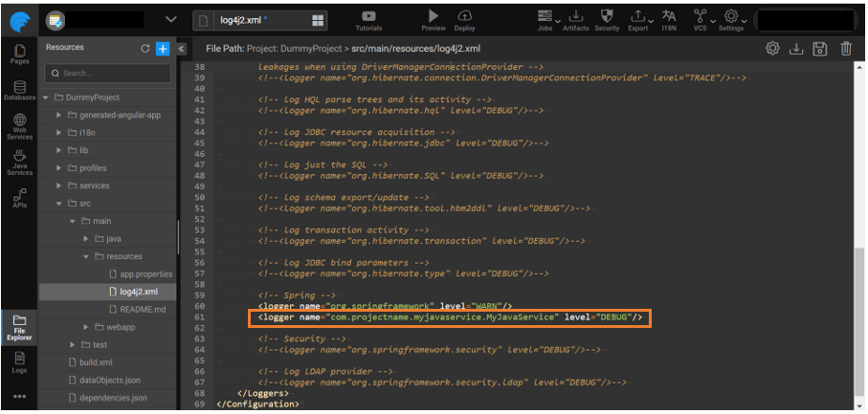Open the Logs panel
This screenshot has width=868, height=414.
click(19, 360)
